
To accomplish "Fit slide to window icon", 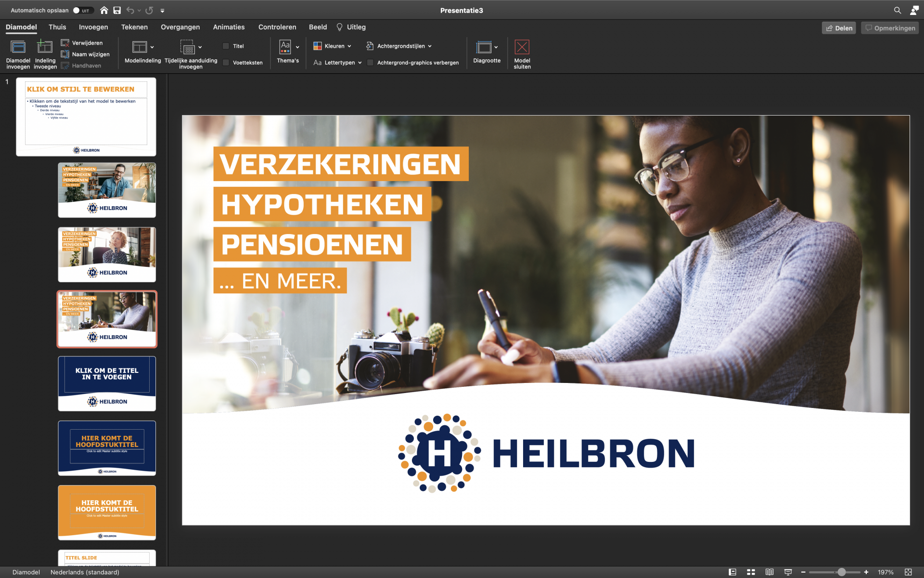I will pyautogui.click(x=908, y=572).
